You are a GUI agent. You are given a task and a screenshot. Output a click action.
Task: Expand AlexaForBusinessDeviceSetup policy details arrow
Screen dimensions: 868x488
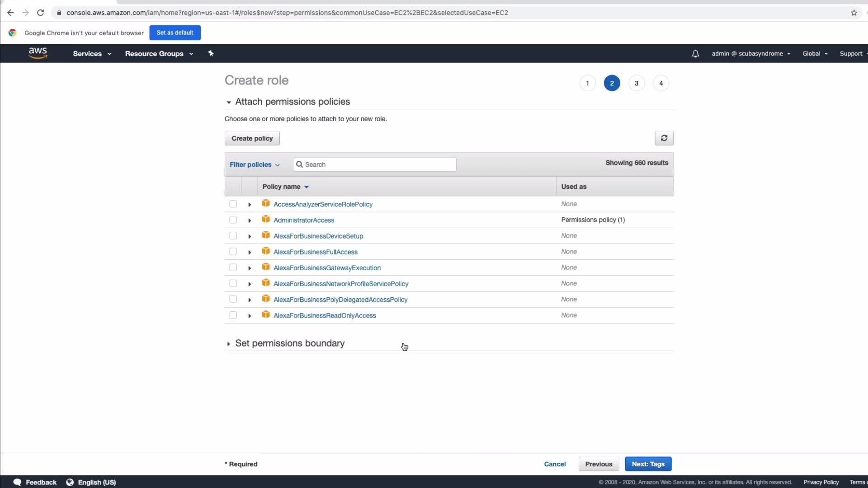click(x=250, y=236)
